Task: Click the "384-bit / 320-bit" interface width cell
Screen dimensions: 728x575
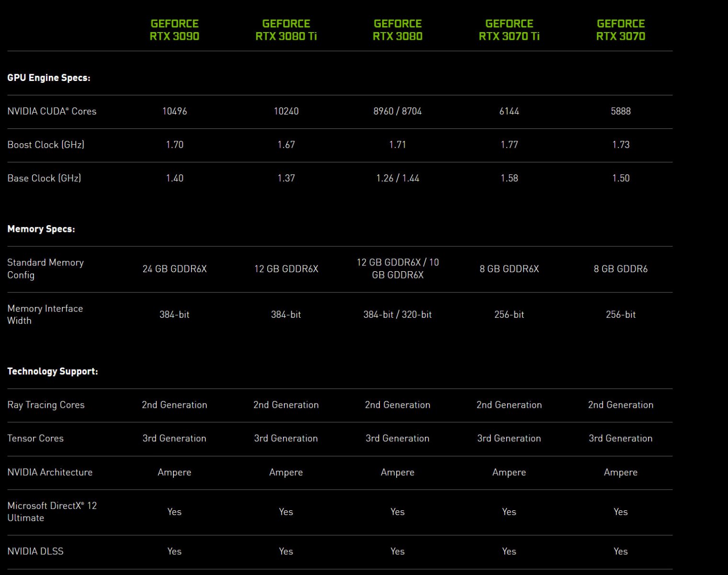Action: tap(398, 315)
